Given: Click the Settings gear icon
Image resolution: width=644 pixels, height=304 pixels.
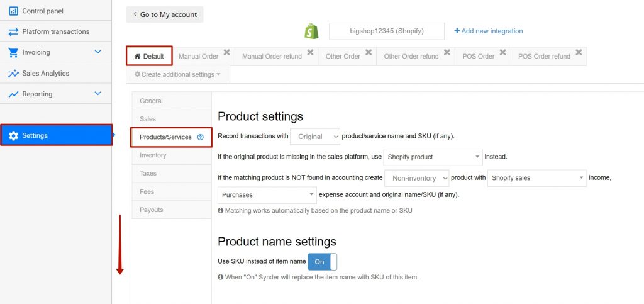Looking at the screenshot, I should (x=14, y=135).
